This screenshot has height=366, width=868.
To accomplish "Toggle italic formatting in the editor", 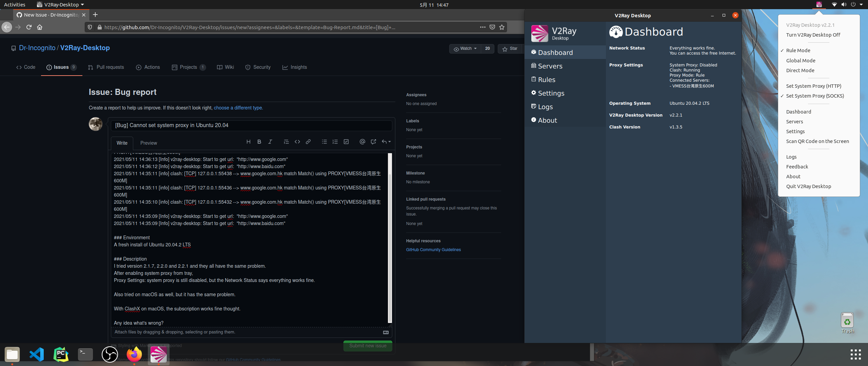I will click(x=270, y=142).
